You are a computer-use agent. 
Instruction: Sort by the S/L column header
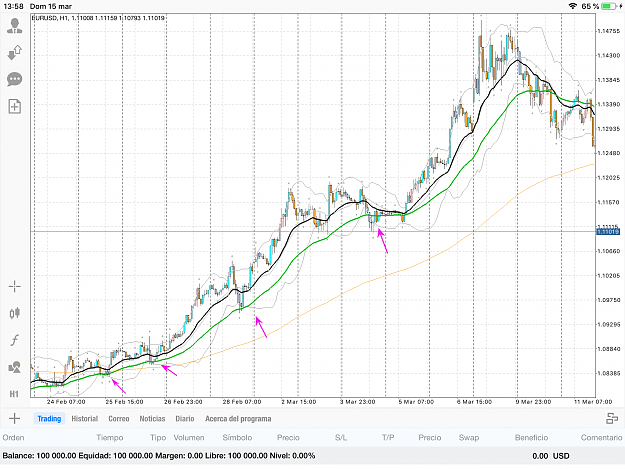pos(341,438)
